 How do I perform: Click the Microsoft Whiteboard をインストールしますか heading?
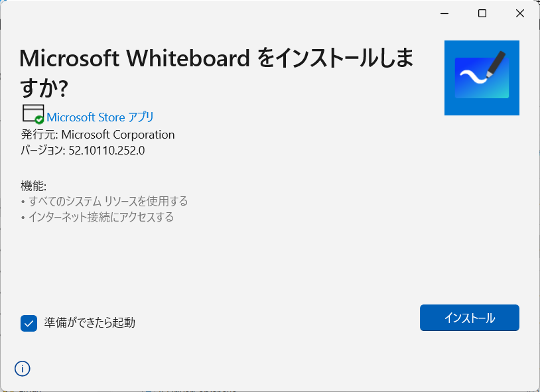click(216, 73)
